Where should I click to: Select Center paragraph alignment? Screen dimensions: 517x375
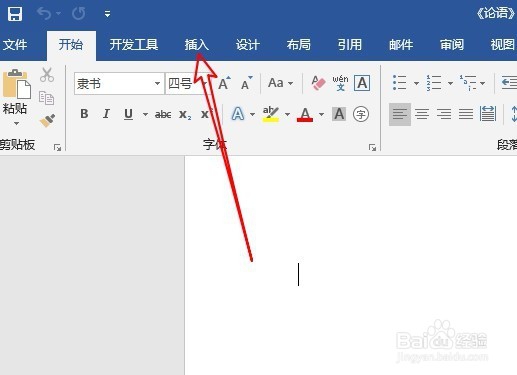(x=422, y=114)
